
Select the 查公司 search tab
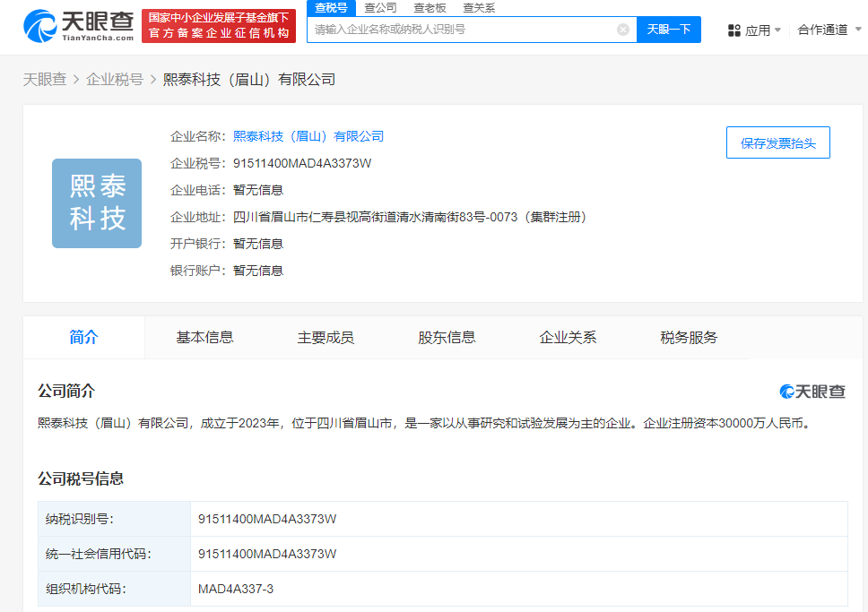click(380, 8)
